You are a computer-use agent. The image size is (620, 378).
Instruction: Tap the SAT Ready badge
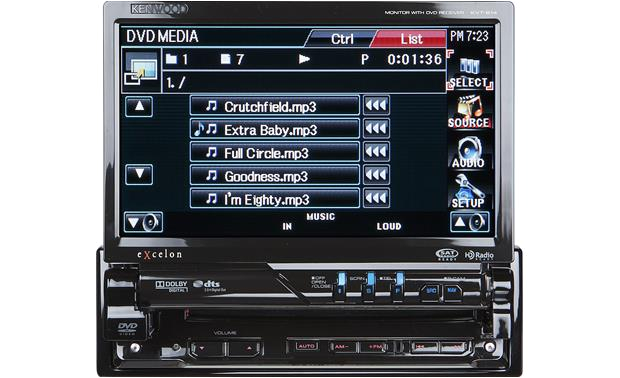[x=446, y=255]
